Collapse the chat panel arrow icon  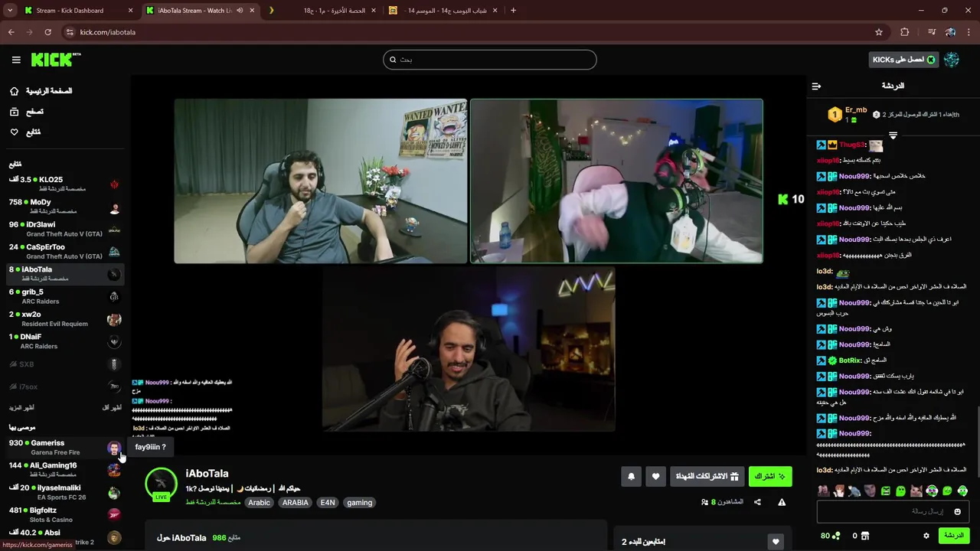pos(816,86)
